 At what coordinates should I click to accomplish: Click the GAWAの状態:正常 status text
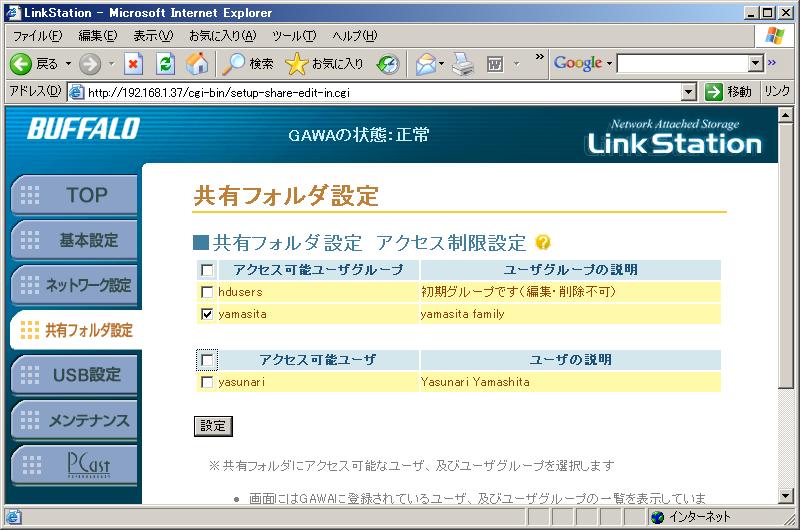(358, 135)
